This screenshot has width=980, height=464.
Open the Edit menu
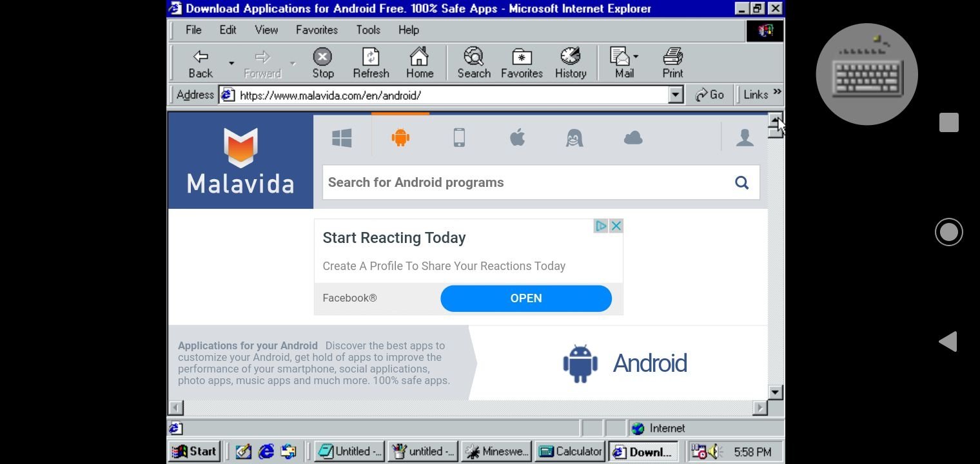click(228, 30)
